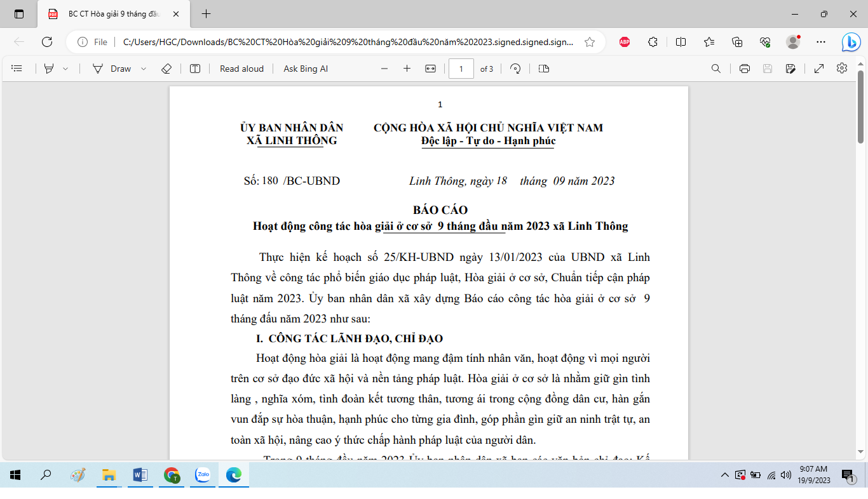868x499 pixels.
Task: Click the Save as icon
Action: point(790,69)
